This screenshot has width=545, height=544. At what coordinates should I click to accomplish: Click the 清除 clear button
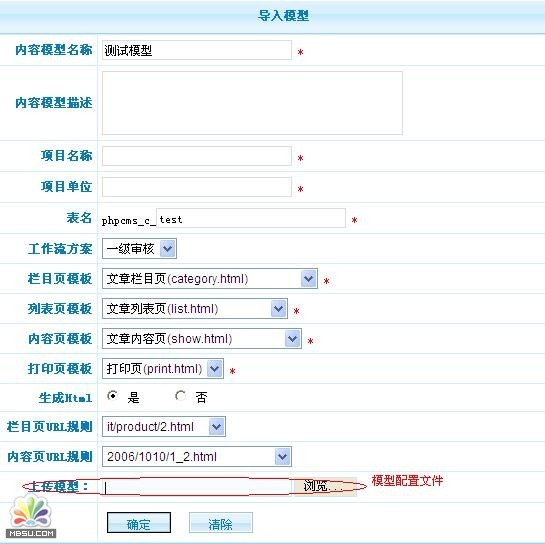(x=221, y=522)
